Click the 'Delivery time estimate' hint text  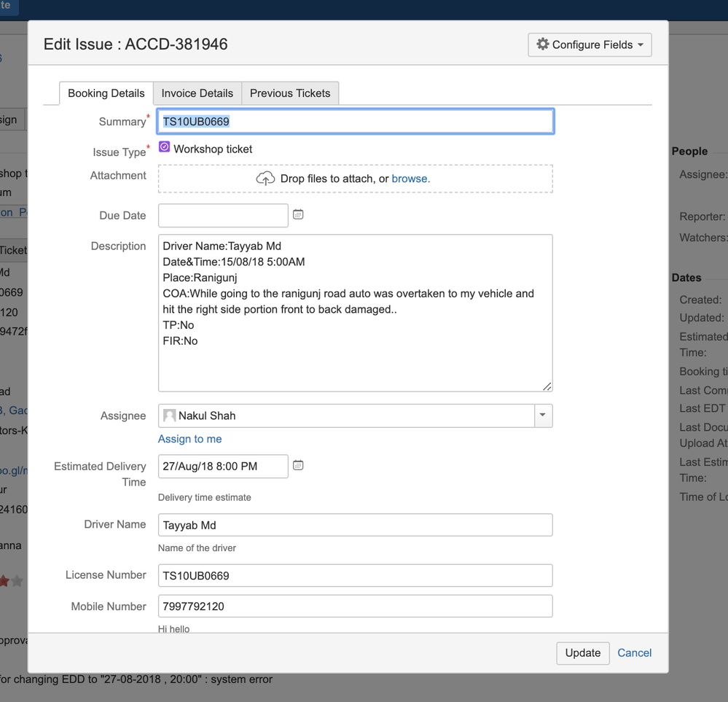204,498
